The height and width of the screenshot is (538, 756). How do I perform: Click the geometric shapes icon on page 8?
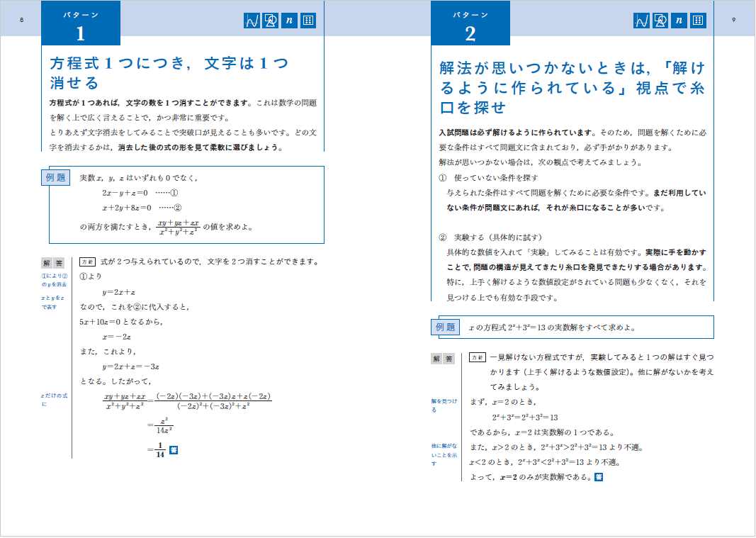pyautogui.click(x=271, y=21)
